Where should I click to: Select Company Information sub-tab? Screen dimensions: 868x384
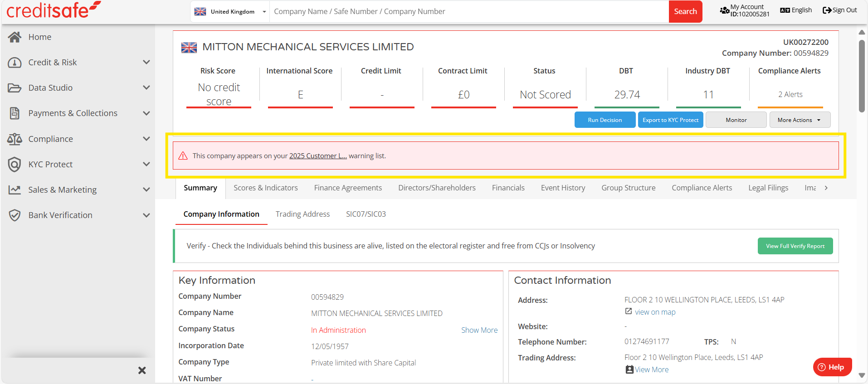[x=221, y=214]
